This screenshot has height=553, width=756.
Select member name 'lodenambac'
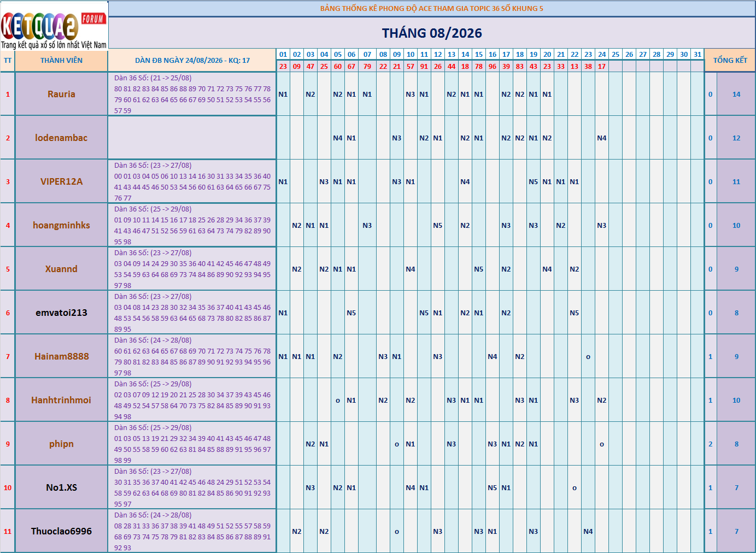[61, 138]
